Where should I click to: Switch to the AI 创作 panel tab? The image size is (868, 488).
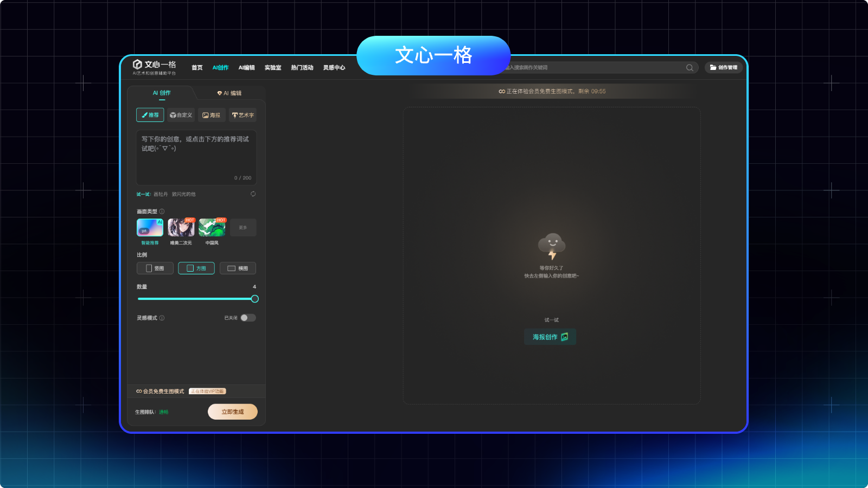[162, 93]
